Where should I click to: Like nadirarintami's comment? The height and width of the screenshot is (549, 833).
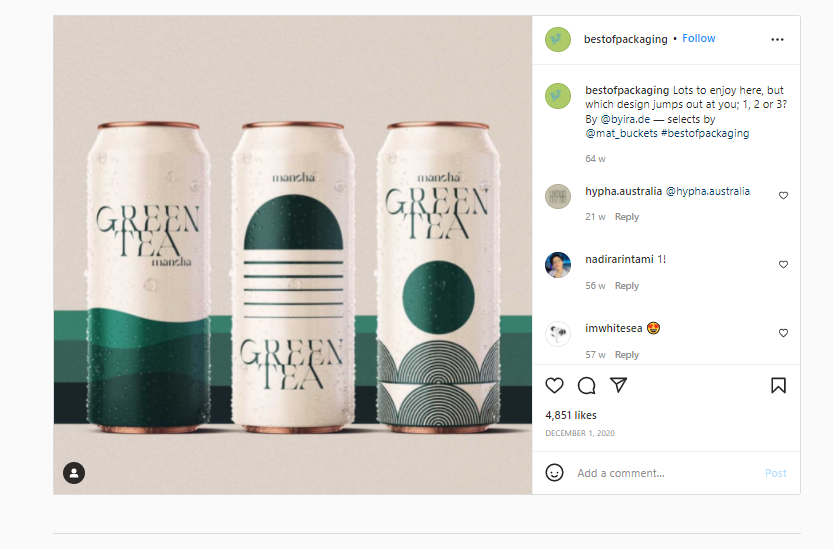click(783, 265)
